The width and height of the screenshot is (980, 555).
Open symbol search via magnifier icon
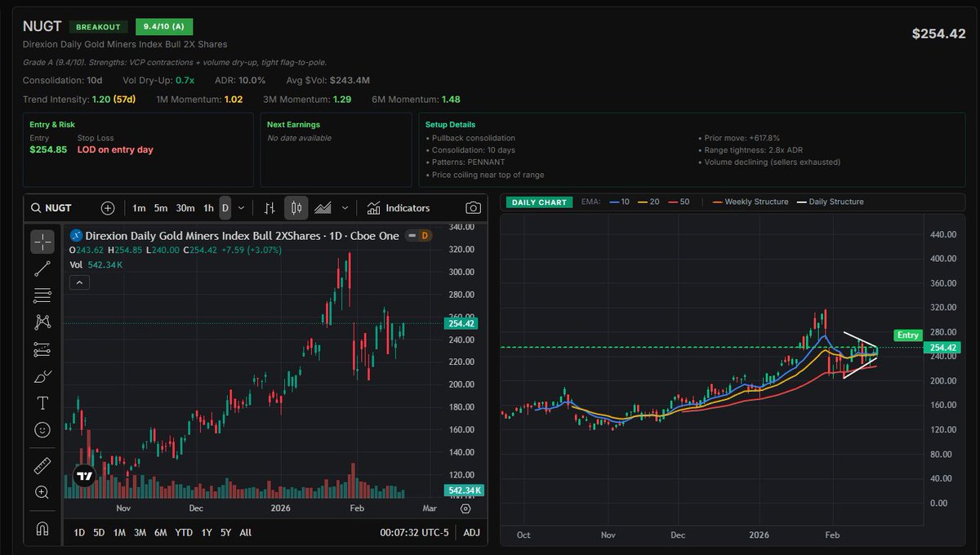coord(37,208)
